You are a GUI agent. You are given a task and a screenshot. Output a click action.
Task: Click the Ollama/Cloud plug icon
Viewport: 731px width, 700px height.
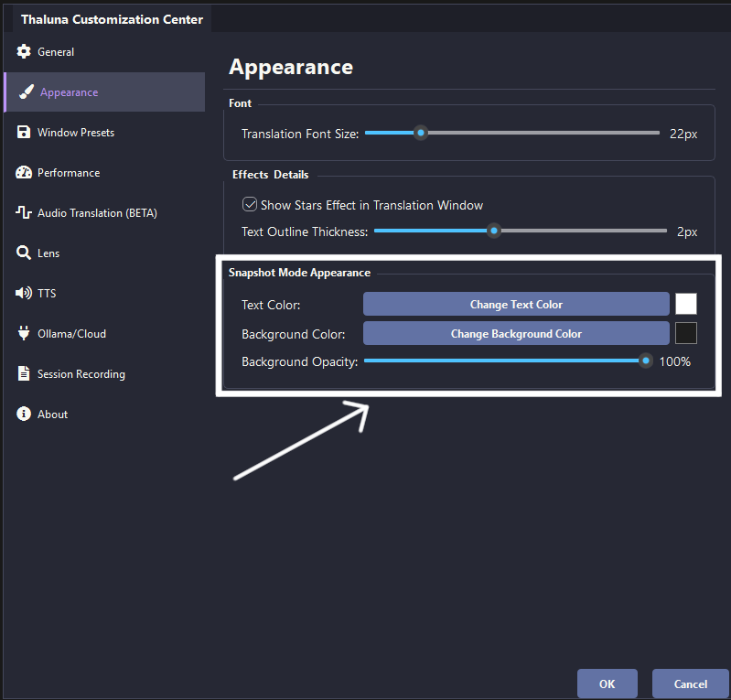24,333
